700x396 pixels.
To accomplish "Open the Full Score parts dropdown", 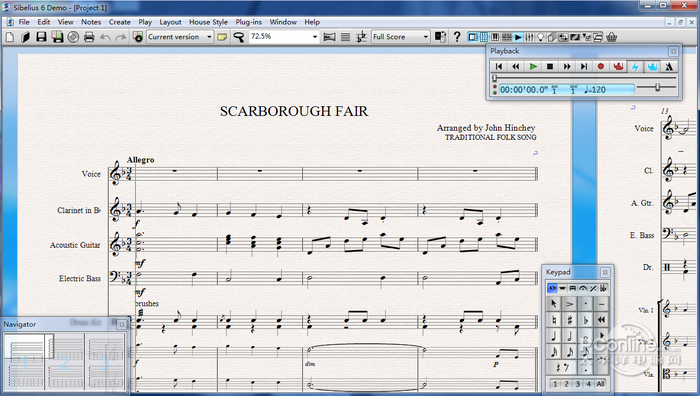I will 400,37.
